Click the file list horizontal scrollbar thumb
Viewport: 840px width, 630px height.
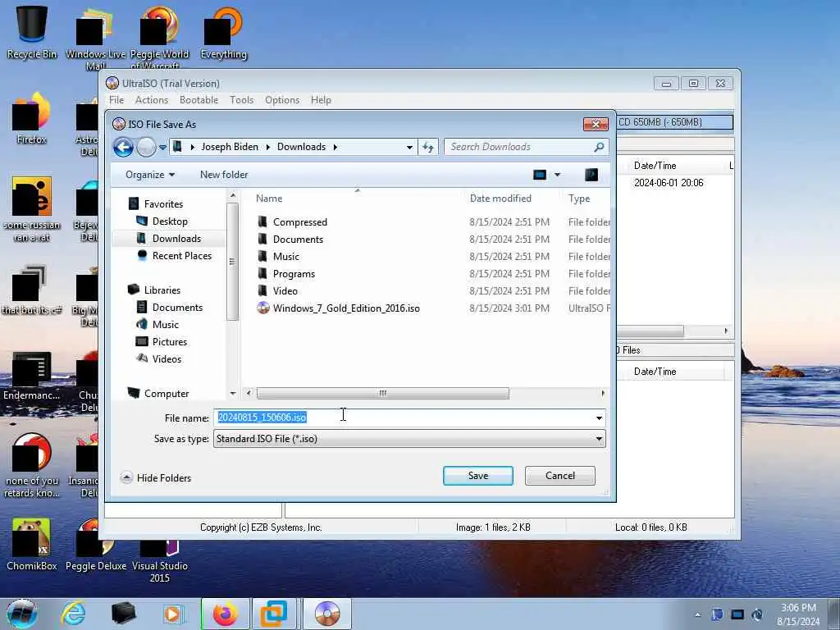pyautogui.click(x=382, y=393)
